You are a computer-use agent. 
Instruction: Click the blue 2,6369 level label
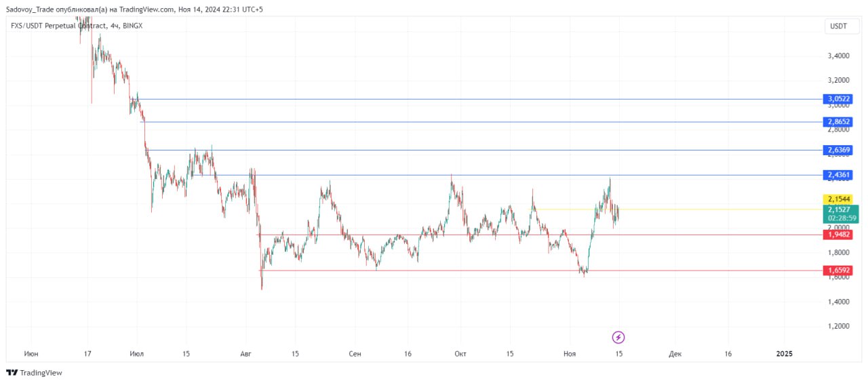coord(839,150)
